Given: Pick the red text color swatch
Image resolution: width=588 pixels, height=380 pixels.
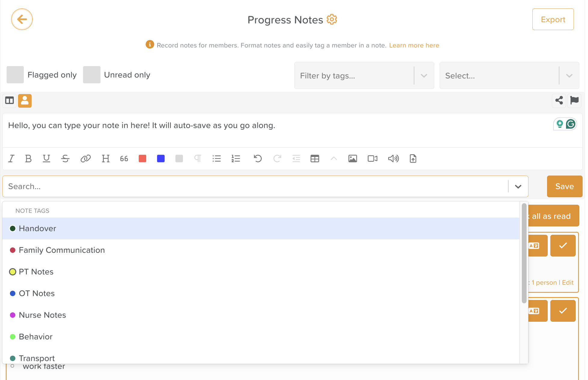Looking at the screenshot, I should [x=142, y=158].
